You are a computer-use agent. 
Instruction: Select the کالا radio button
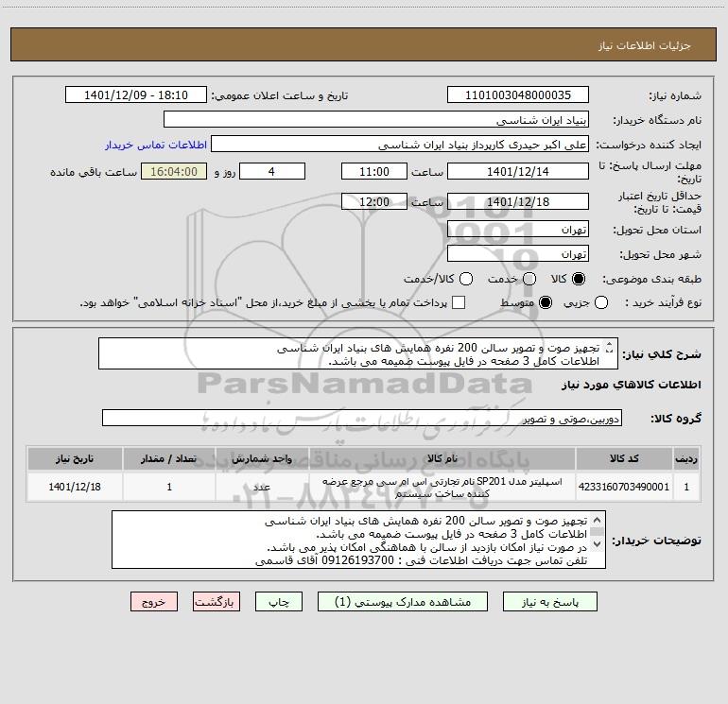[x=579, y=279]
